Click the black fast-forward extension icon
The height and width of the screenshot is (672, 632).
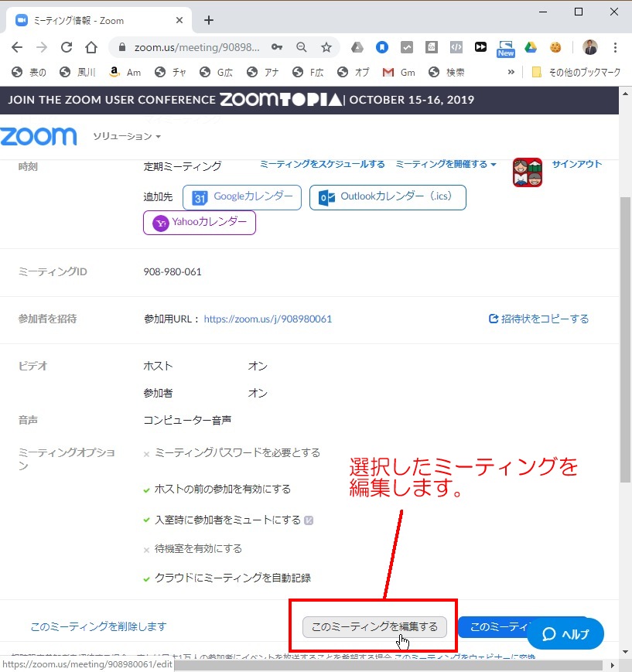tap(480, 47)
